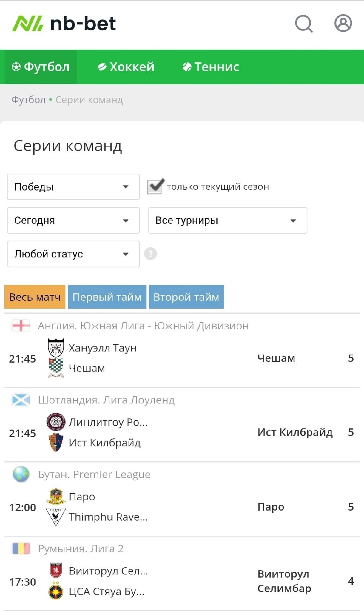The width and height of the screenshot is (364, 612).
Task: Open search with the magnifier icon
Action: coord(304,24)
